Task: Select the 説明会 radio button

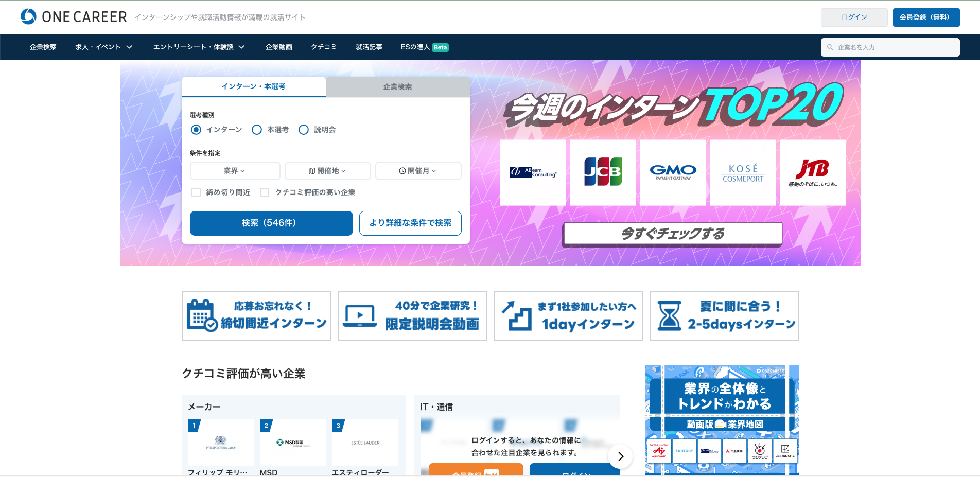Action: (304, 130)
